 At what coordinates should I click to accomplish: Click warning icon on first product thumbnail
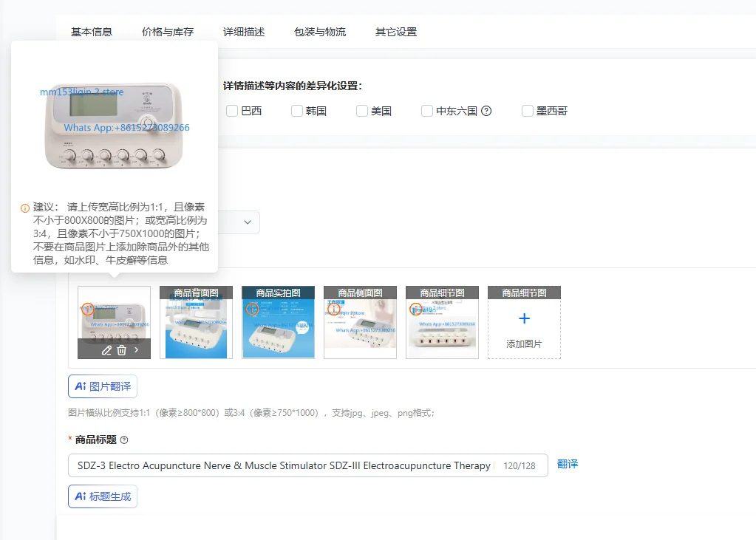click(x=87, y=309)
